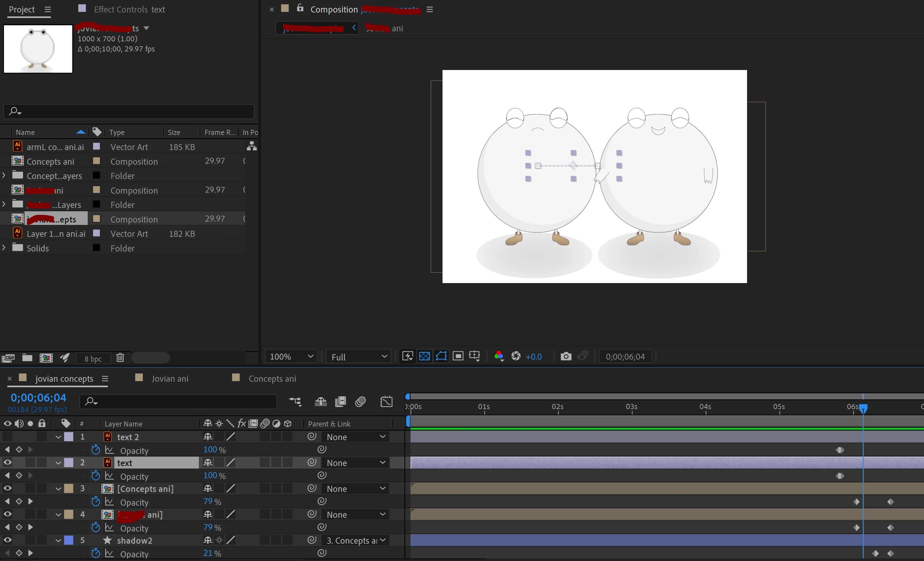The image size is (924, 561).
Task: Open the Full resolution dropdown
Action: pos(358,357)
